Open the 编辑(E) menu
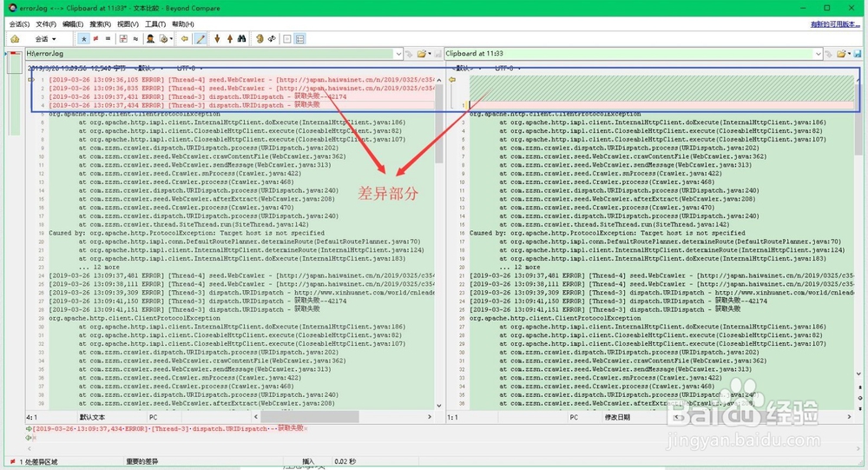Viewport: 868px width, 470px height. tap(73, 24)
